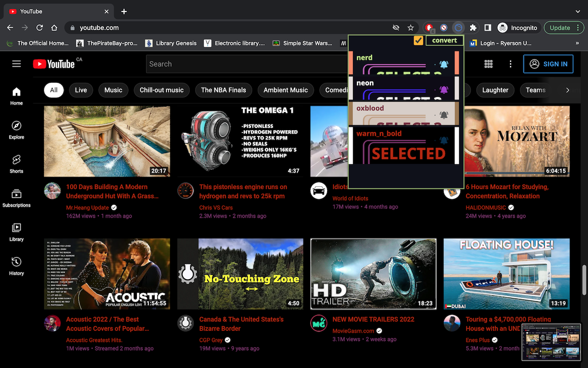Select the oxblood color theme
Screen dimensions: 588x368
click(404, 114)
